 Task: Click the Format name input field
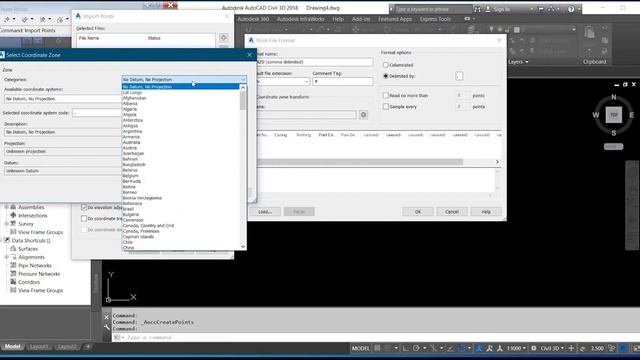tap(314, 62)
